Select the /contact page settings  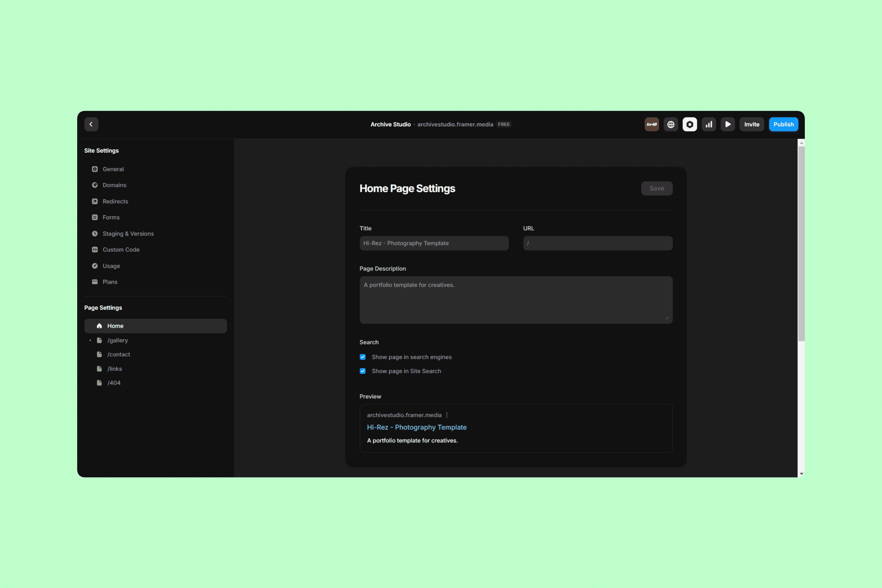(x=119, y=354)
